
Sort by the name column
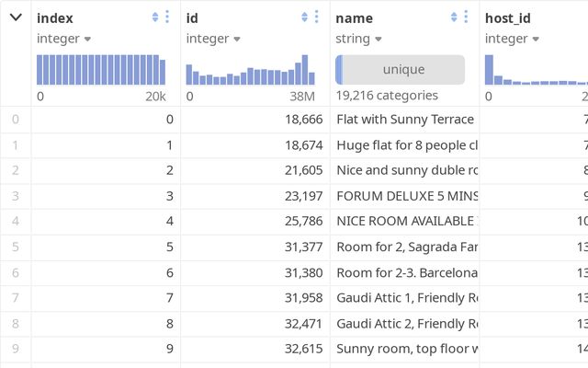point(454,17)
